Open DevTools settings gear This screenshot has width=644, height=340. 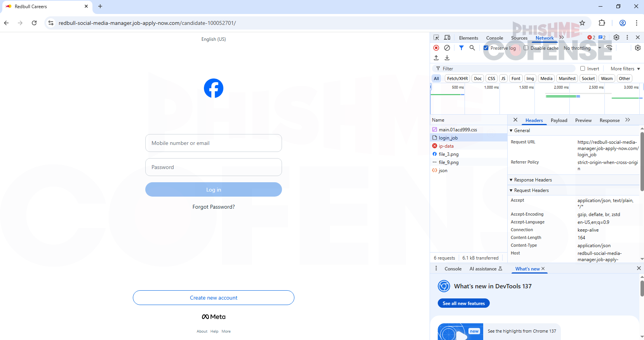[x=616, y=38]
